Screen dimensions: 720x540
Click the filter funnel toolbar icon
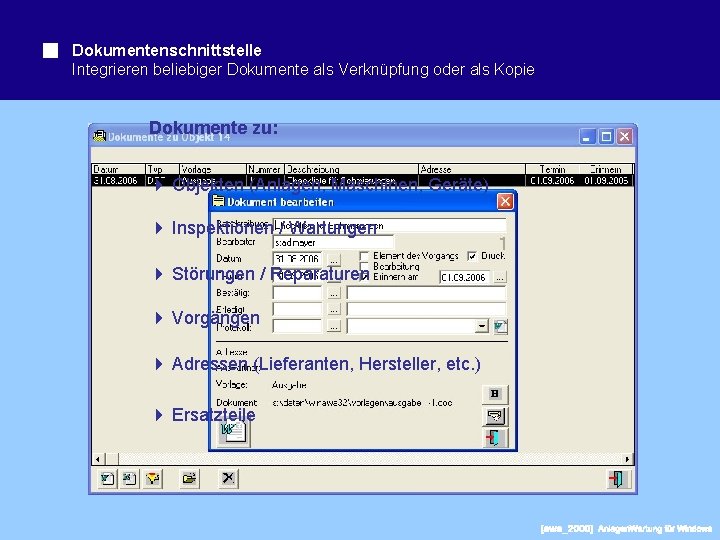(152, 479)
